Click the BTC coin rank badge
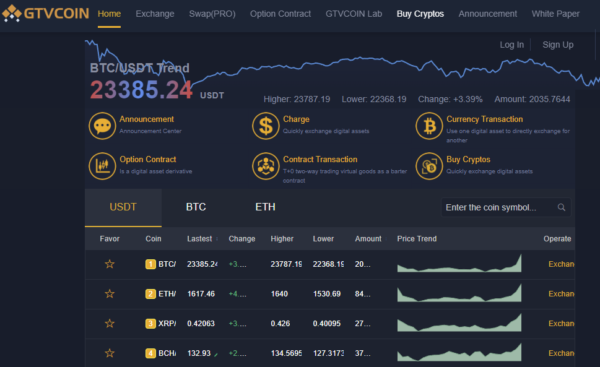 (x=150, y=264)
